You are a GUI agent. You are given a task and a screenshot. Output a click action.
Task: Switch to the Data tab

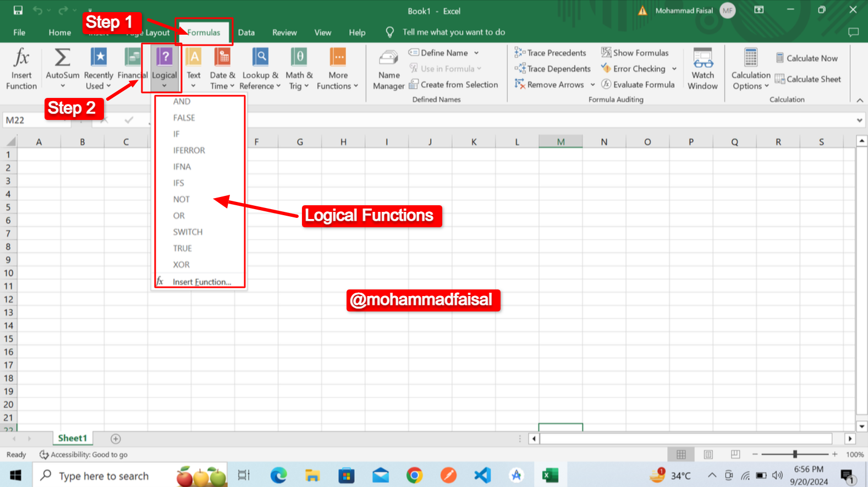[246, 32]
